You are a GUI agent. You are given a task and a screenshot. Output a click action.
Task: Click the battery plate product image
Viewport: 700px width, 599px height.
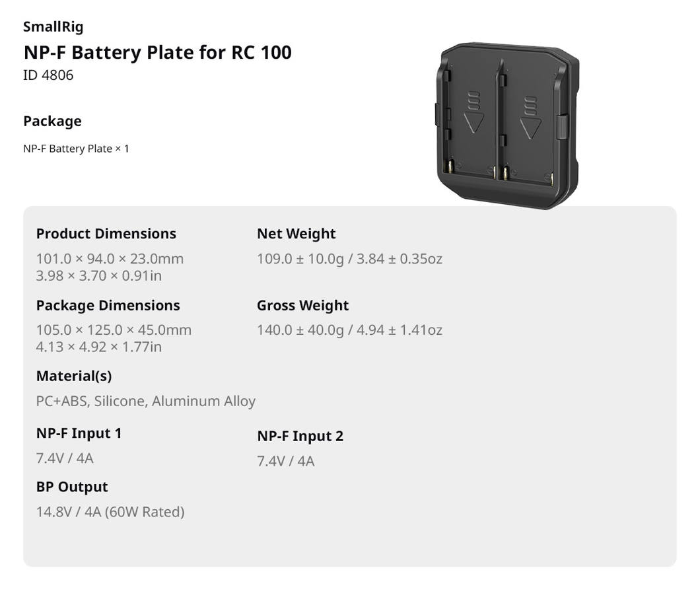pos(507,125)
